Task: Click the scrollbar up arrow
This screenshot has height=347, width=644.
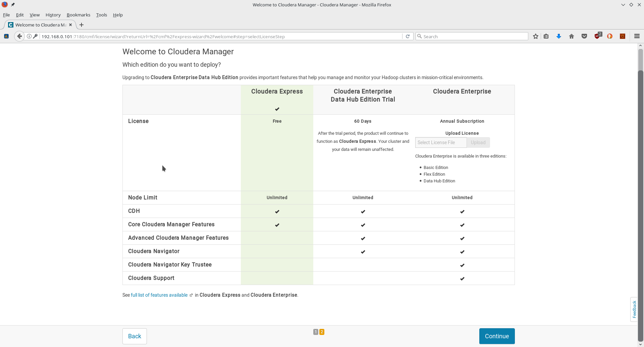Action: (640, 46)
